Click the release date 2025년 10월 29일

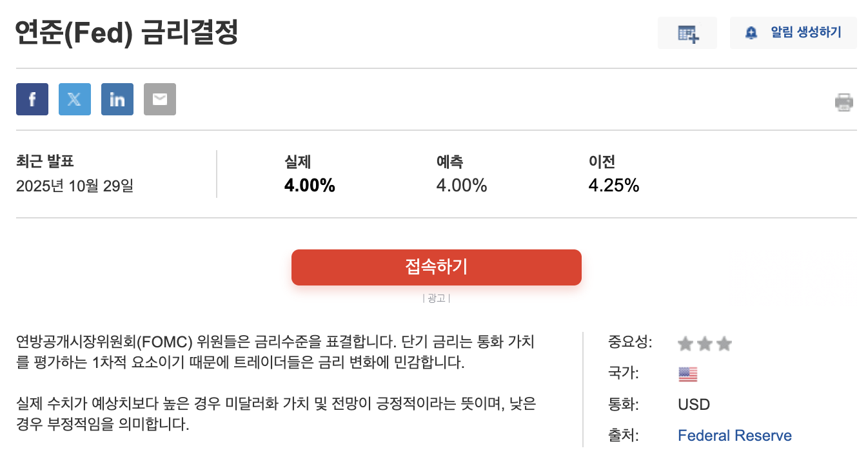pos(75,187)
